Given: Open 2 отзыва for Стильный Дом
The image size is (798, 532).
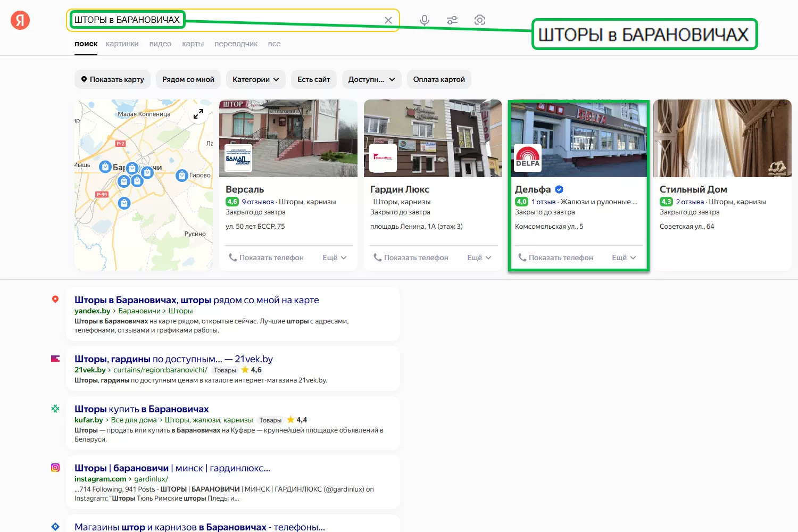Looking at the screenshot, I should 690,202.
